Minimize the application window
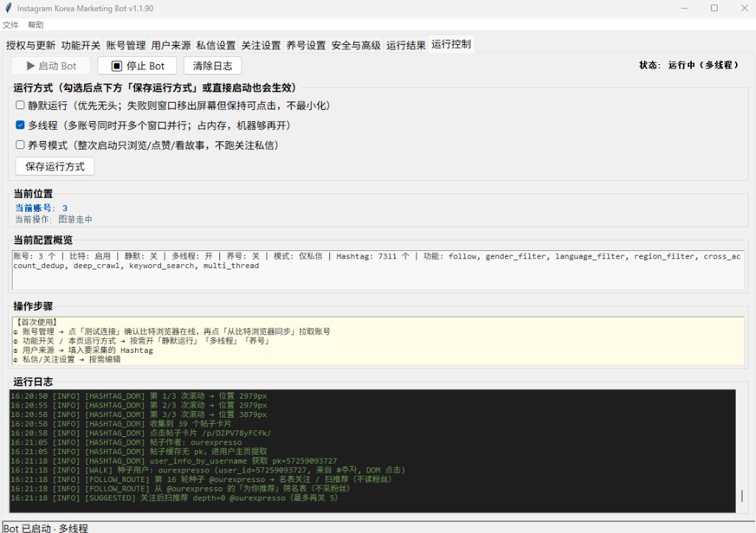Viewport: 756px width, 533px height. click(684, 8)
